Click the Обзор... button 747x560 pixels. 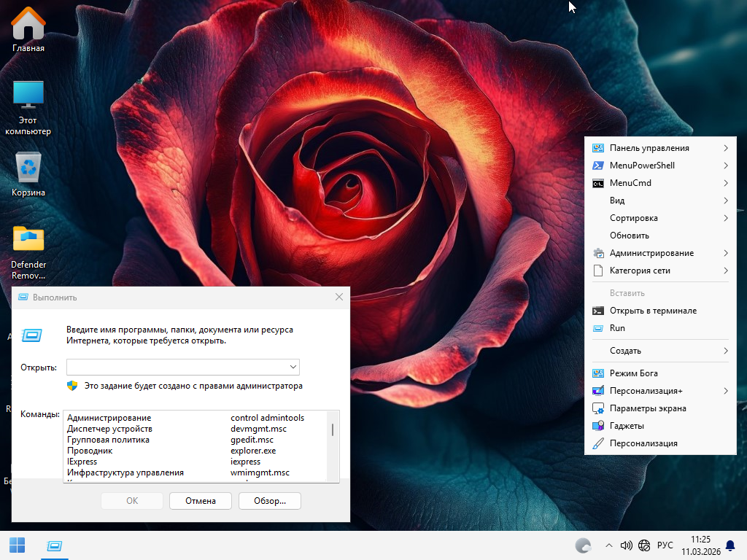(x=270, y=501)
